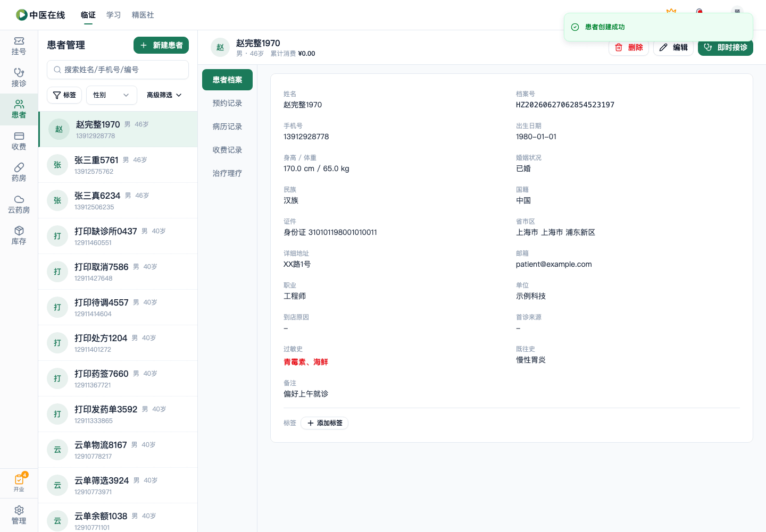Click ID number 310101198001010011

tap(343, 232)
